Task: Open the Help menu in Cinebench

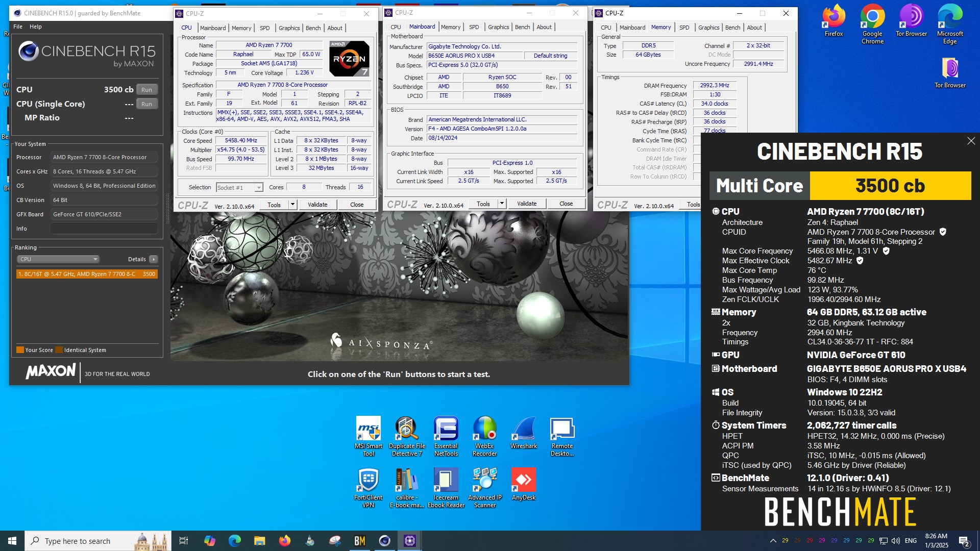Action: [36, 27]
